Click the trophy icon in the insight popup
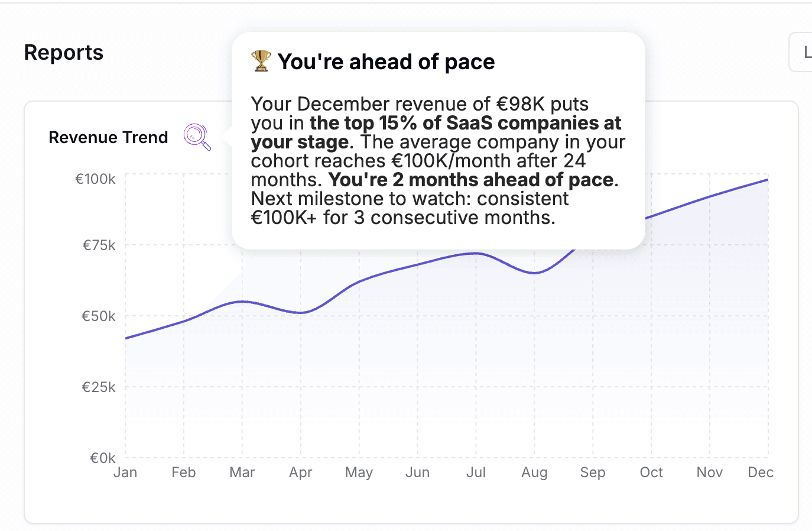Screen dimensions: 812x531 (x=260, y=60)
